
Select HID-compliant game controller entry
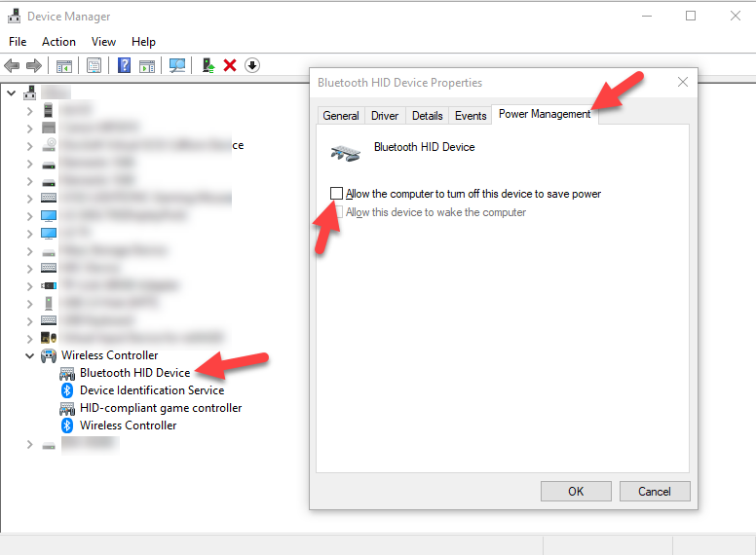pyautogui.click(x=161, y=408)
